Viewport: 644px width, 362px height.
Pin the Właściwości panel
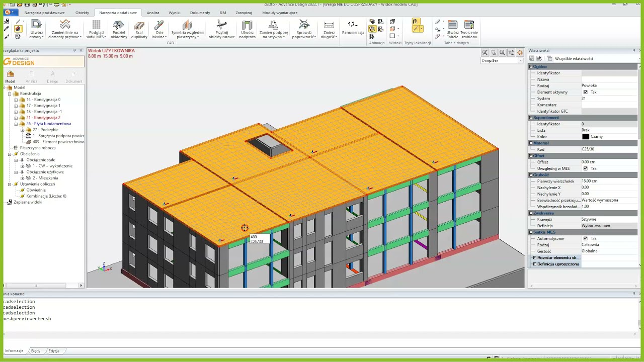(633, 51)
